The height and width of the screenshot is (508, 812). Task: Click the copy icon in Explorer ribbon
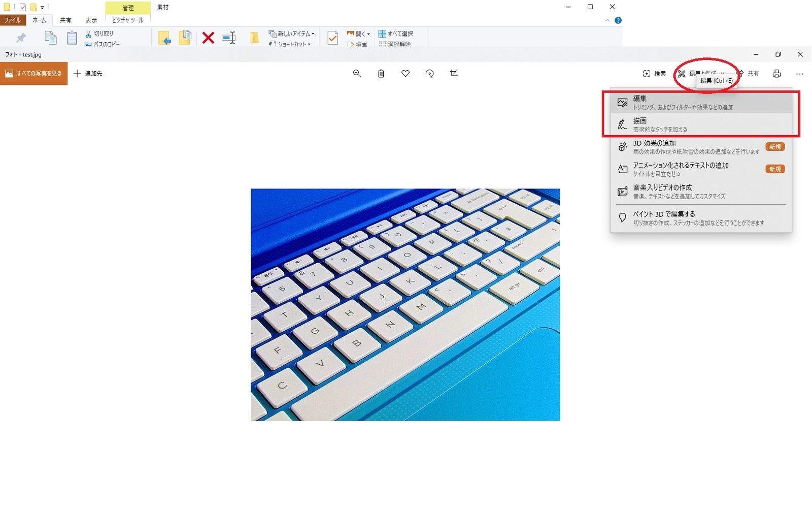tap(50, 38)
